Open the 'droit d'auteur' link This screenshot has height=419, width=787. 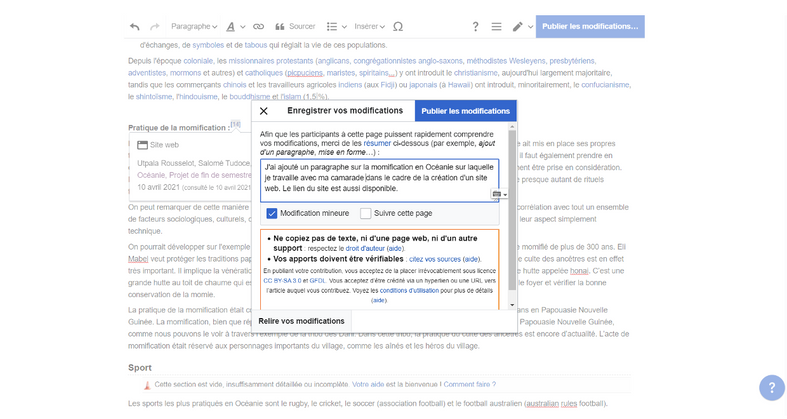365,248
